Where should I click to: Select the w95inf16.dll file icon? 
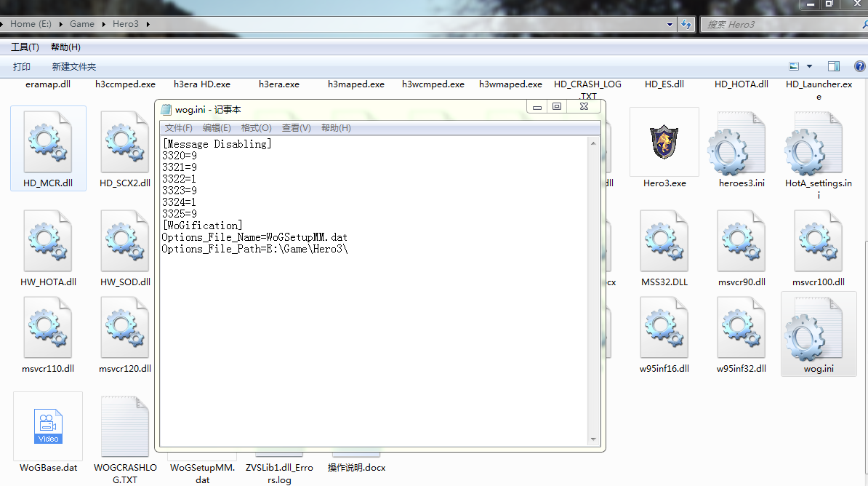(664, 327)
